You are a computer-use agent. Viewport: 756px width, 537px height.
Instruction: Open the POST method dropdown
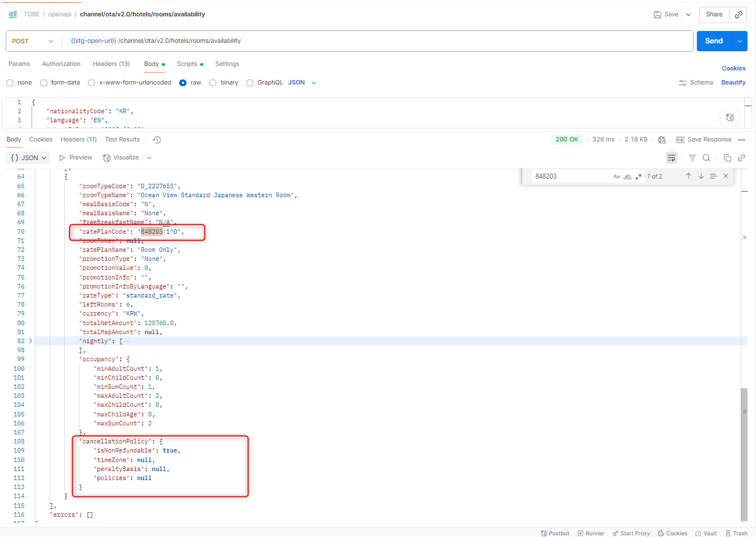pyautogui.click(x=33, y=41)
